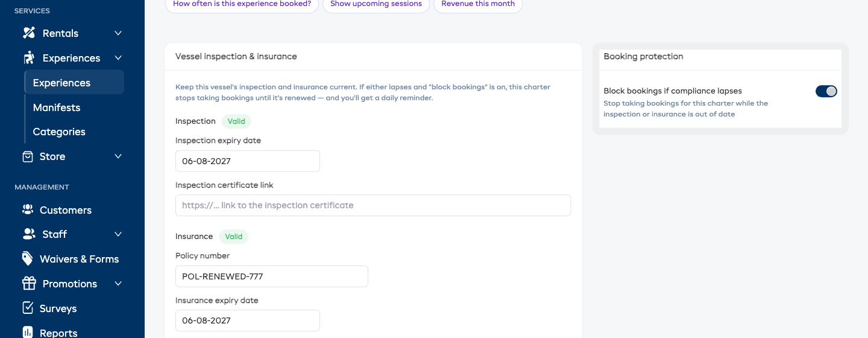Screen dimensions: 868x338
Task: Click the Surveys checkbox icon
Action: pyautogui.click(x=28, y=308)
